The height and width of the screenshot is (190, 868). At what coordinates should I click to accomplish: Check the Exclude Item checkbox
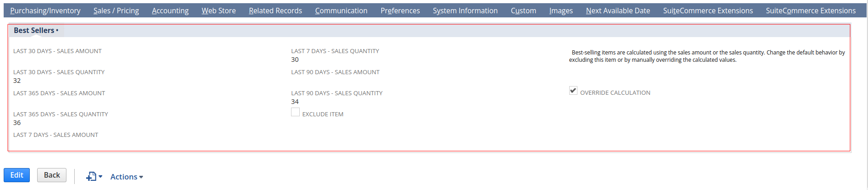295,112
